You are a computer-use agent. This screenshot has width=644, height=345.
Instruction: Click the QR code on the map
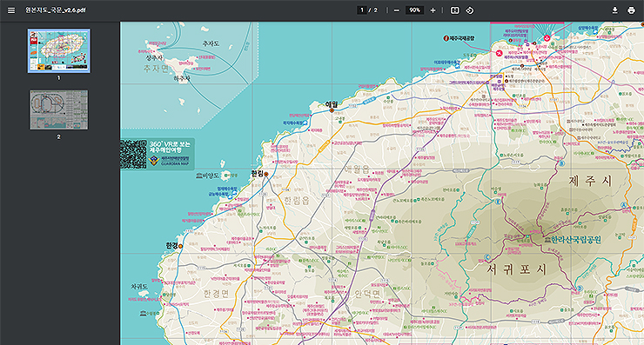pyautogui.click(x=133, y=154)
